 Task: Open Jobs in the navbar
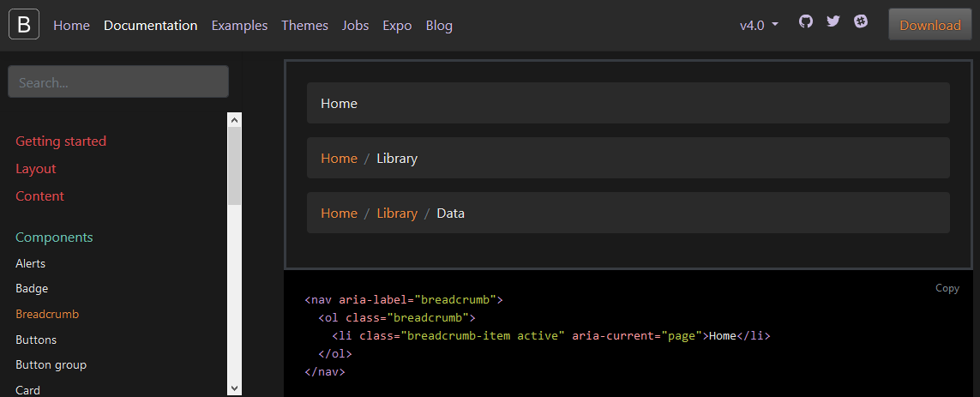(355, 26)
